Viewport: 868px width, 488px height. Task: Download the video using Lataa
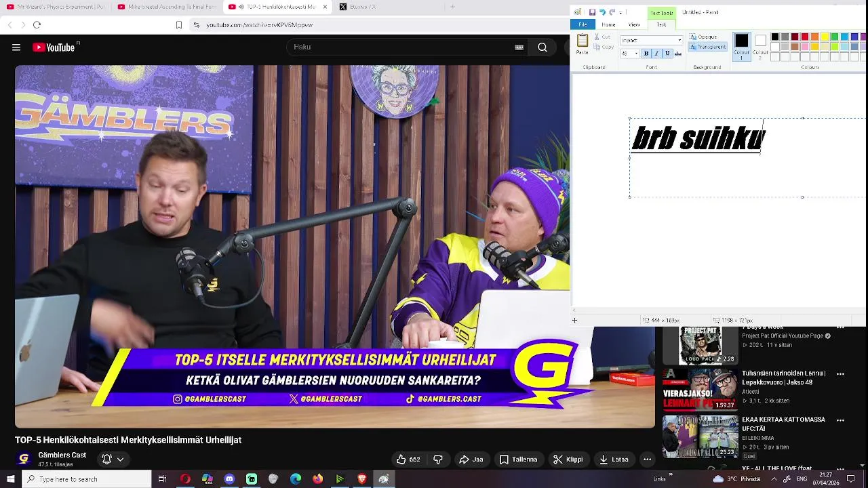coord(614,460)
